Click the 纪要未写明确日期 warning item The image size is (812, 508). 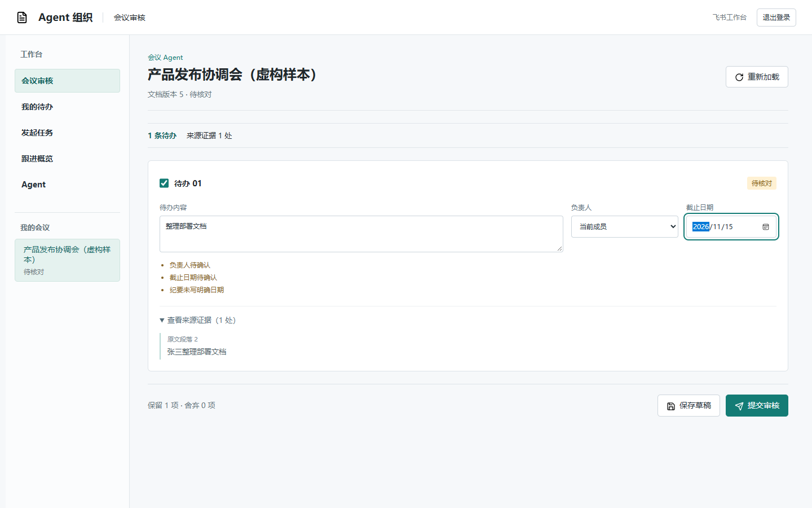197,290
